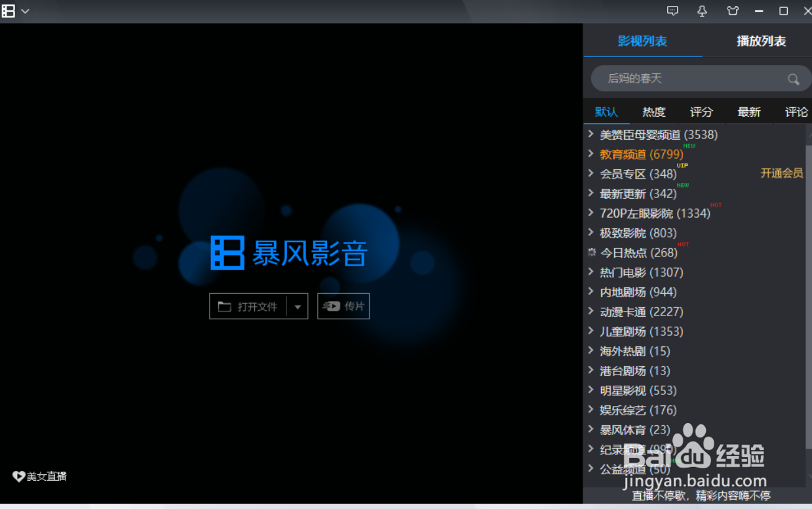812x509 pixels.
Task: Sort by 最新 tab
Action: coord(748,112)
